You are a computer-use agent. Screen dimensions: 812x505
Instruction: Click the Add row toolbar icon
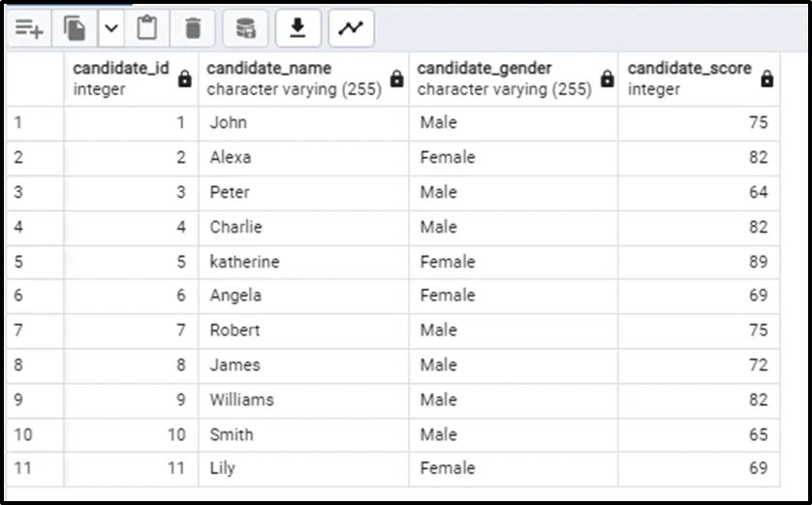click(x=29, y=29)
